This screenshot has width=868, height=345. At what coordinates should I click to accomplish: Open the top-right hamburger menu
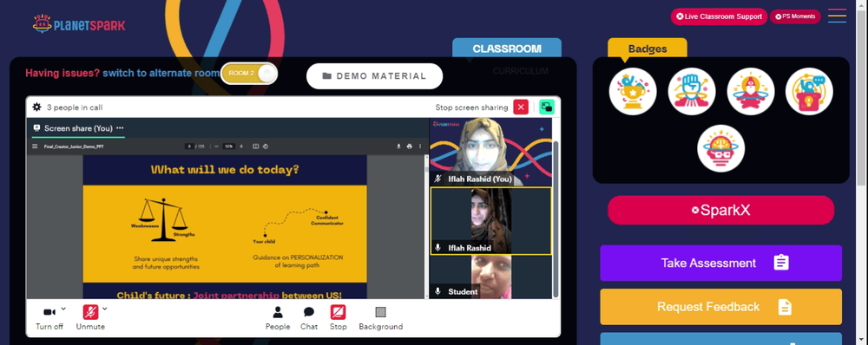click(837, 16)
